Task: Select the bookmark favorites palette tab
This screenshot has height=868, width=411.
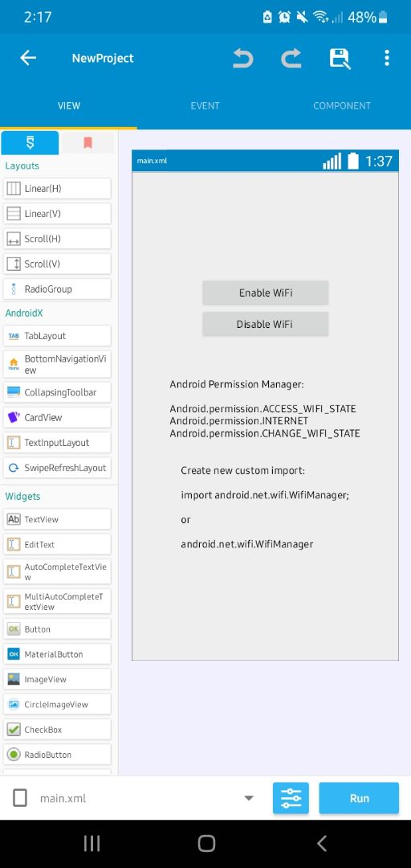Action: click(x=87, y=143)
